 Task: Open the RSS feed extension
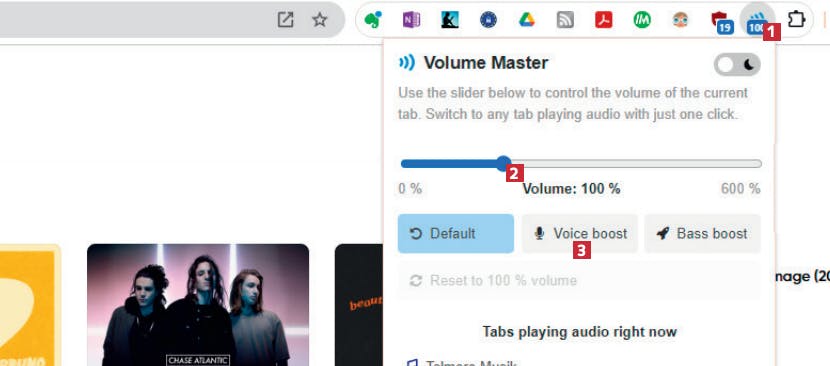pyautogui.click(x=565, y=21)
